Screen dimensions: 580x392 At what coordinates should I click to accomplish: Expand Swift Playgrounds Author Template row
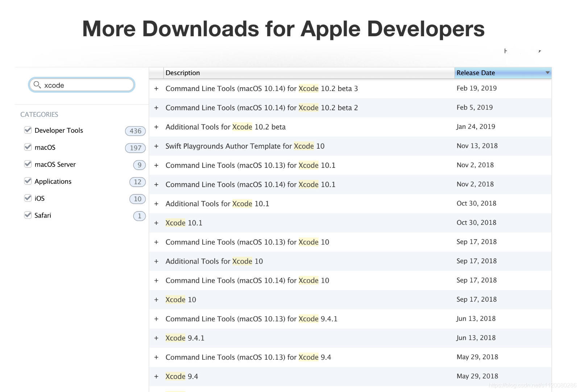click(156, 146)
